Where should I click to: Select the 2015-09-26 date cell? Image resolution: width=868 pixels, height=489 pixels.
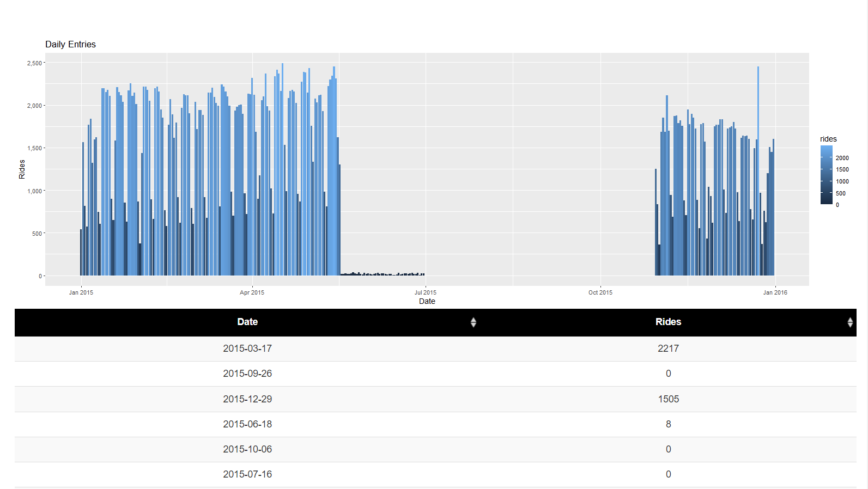coord(247,374)
